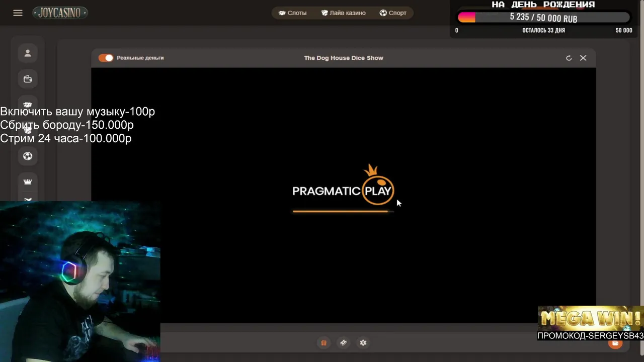Open the soccer ball sidebar icon
Viewport: 644px width, 362px height.
[x=28, y=156]
